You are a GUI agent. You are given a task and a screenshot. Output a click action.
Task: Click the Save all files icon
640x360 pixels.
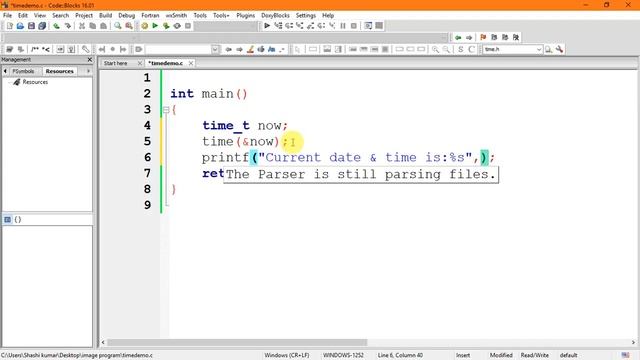[42, 26]
